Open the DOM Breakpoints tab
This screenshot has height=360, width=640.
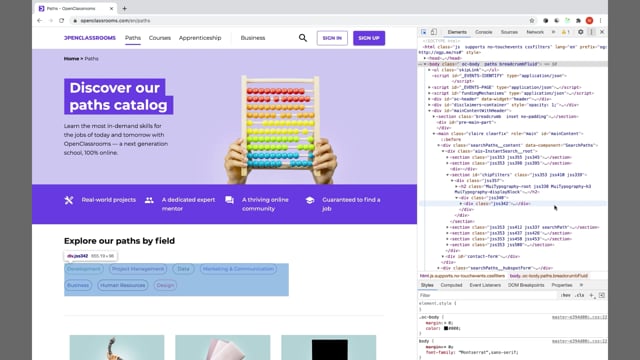click(x=526, y=285)
